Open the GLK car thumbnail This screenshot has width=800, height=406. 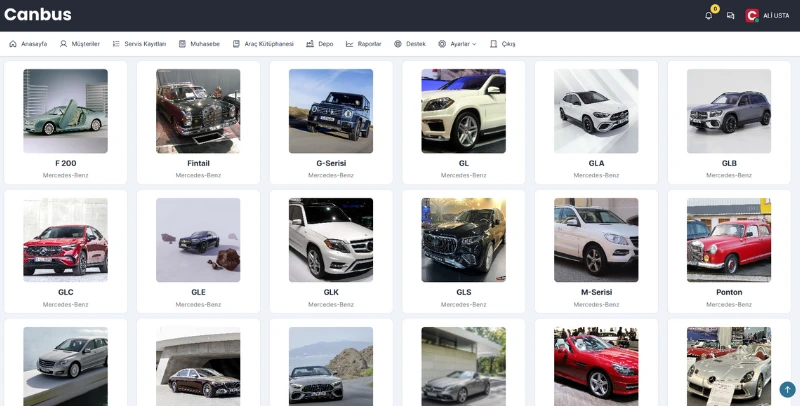(x=331, y=240)
